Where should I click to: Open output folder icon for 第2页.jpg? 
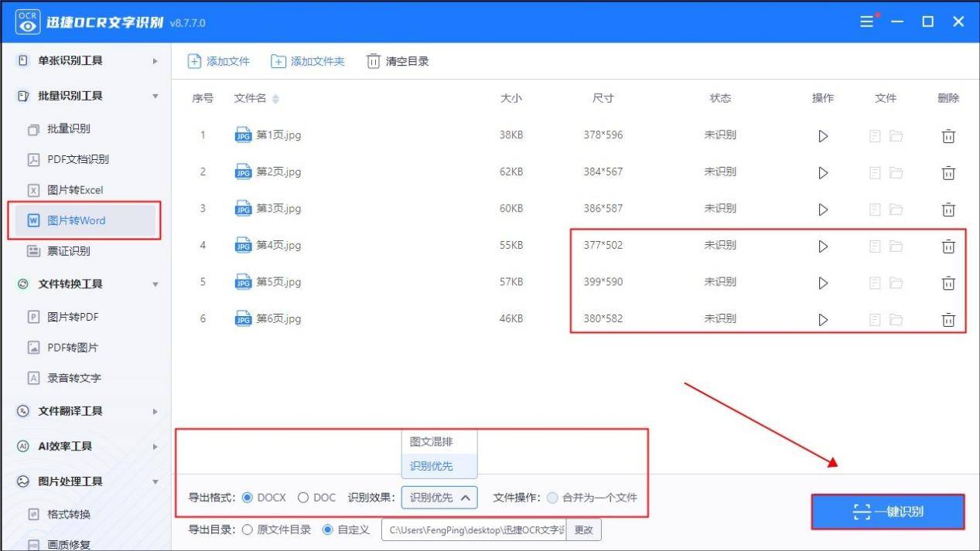pos(896,173)
